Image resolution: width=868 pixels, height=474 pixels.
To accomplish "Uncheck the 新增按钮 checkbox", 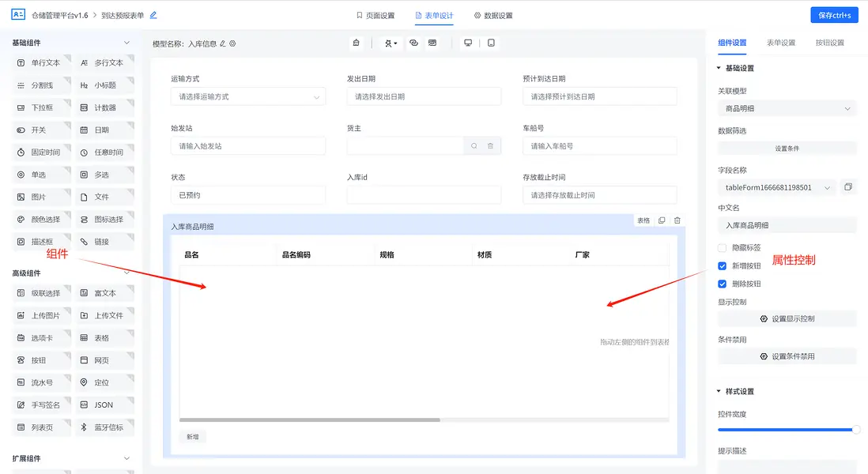I will [722, 266].
